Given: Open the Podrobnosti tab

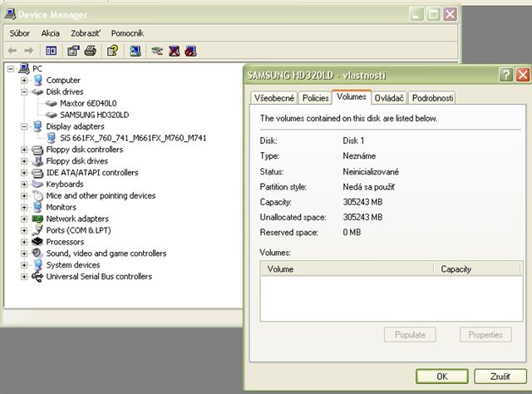Looking at the screenshot, I should coord(432,98).
